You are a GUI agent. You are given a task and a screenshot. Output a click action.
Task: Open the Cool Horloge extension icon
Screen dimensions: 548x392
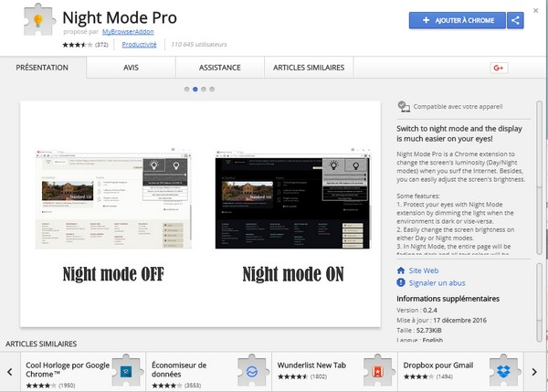click(x=128, y=371)
